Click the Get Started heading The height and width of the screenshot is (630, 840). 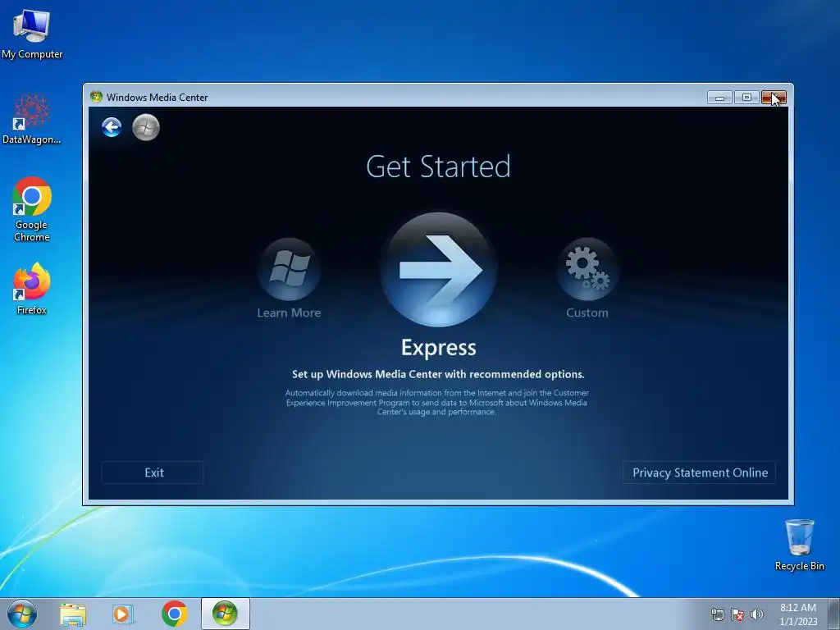click(x=438, y=166)
